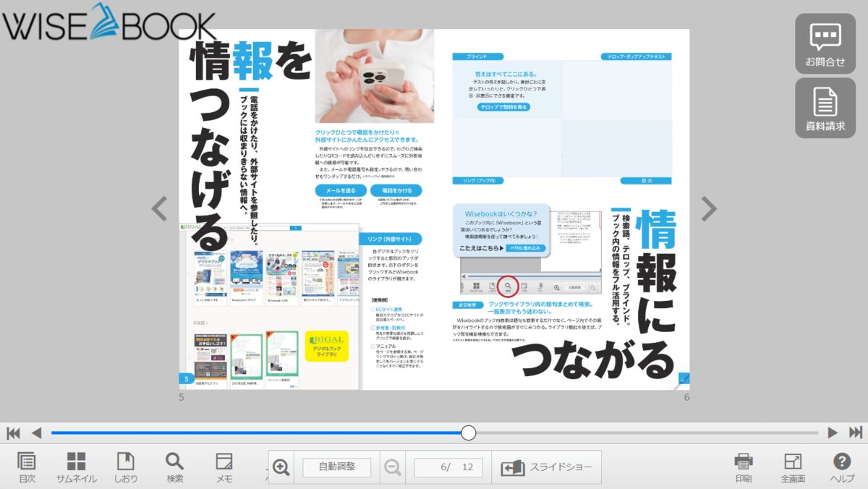Zoom in with the magnifier plus icon
The height and width of the screenshot is (489, 868).
pyautogui.click(x=282, y=467)
